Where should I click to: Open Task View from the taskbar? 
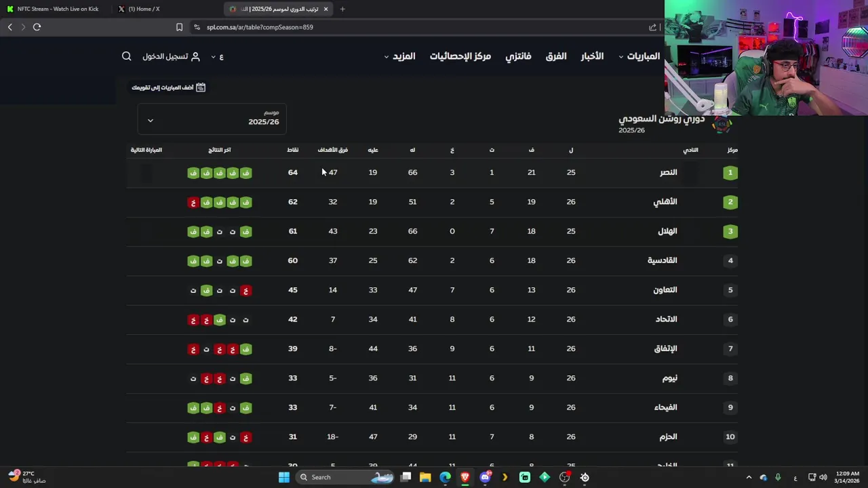tap(406, 477)
